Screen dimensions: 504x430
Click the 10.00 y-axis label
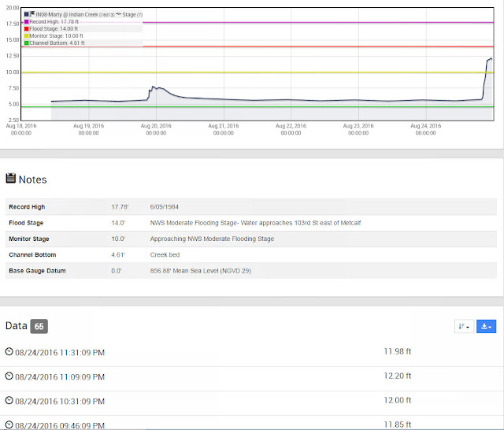click(x=13, y=72)
